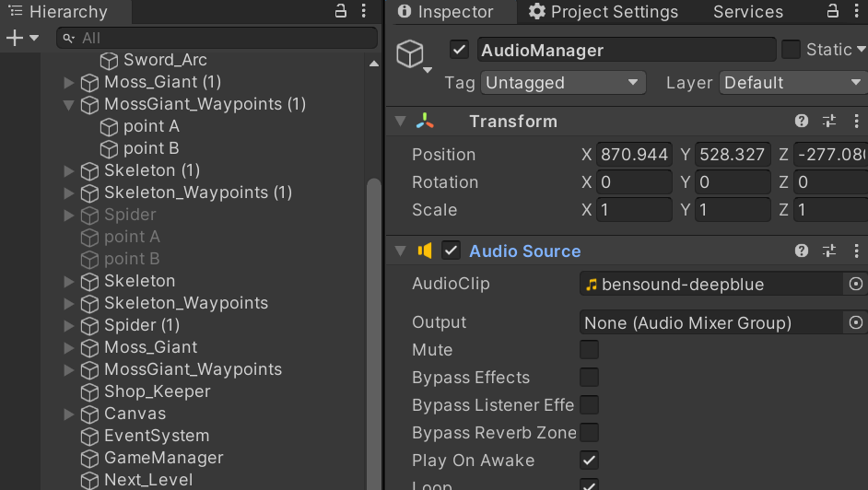Viewport: 868px width, 490px height.
Task: Toggle the AudioManager active checkbox
Action: 460,50
